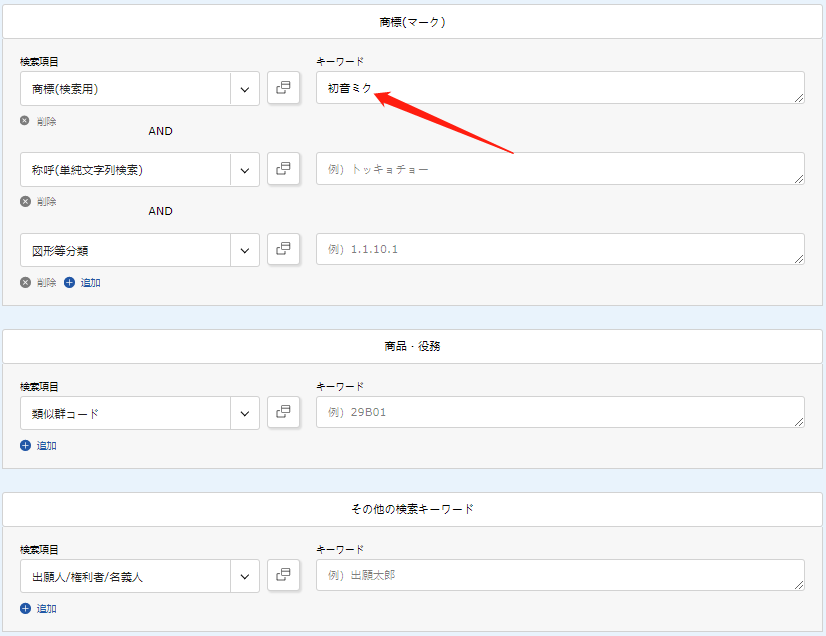Add a row under その他の検索キーワード

[39, 608]
